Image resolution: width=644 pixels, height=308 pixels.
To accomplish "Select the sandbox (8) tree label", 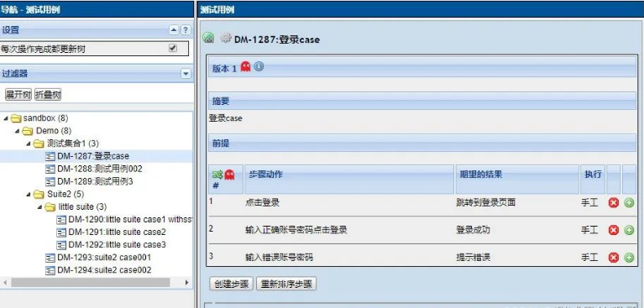I will (45, 118).
